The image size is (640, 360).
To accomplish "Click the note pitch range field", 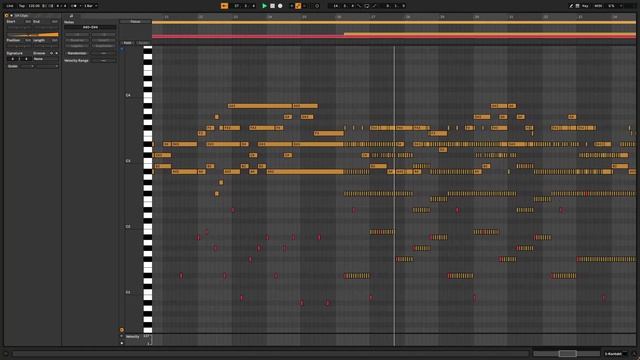I will (x=90, y=27).
